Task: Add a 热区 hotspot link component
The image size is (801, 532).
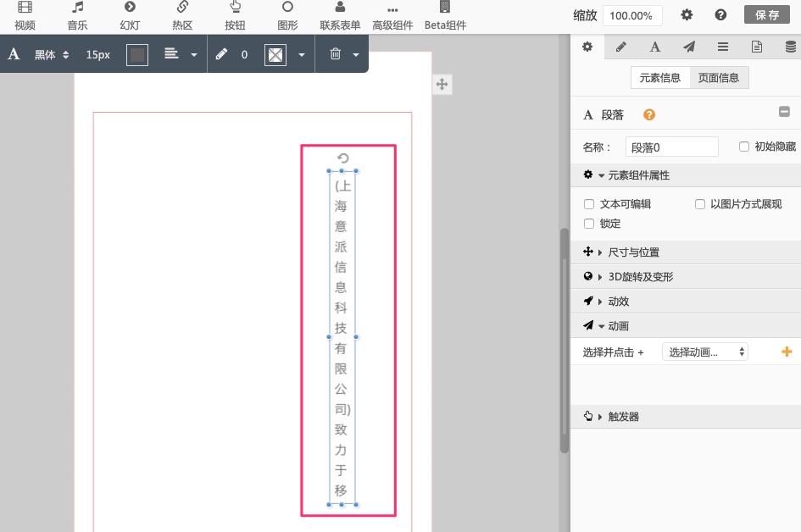Action: tap(182, 15)
